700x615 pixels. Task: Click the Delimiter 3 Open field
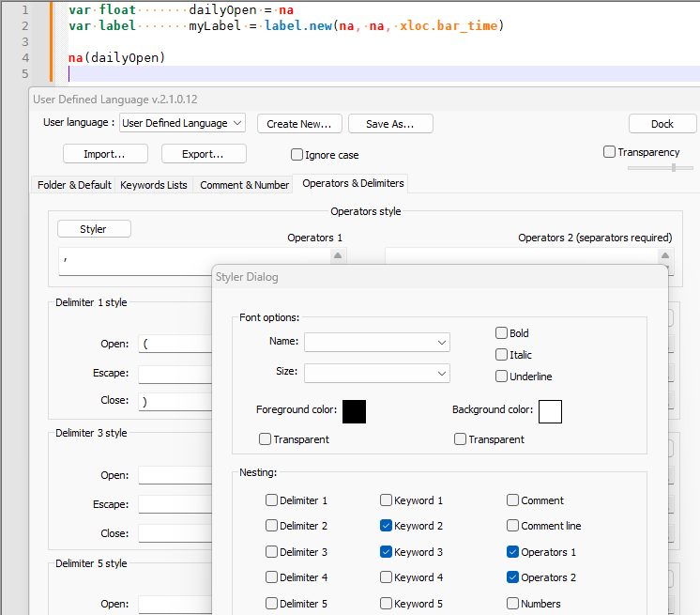(x=175, y=475)
